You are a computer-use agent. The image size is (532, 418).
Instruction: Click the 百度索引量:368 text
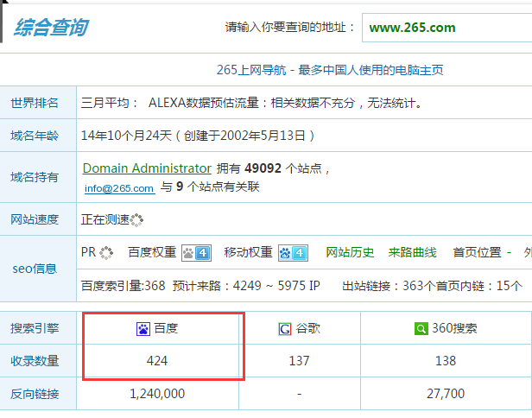tap(123, 286)
